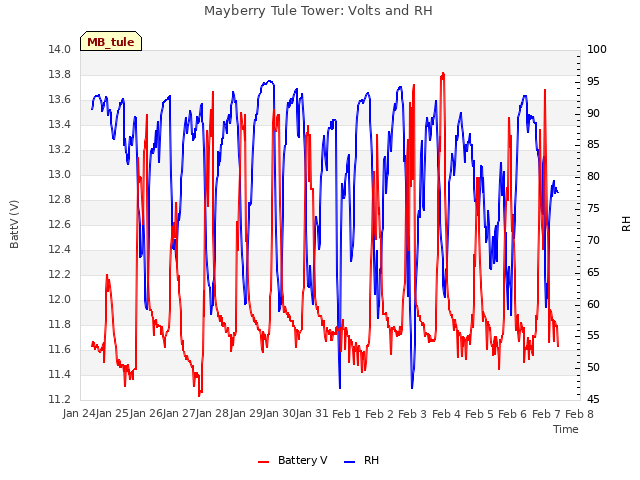
Task: Click the 12.0 voltage axis value
Action: click(60, 300)
